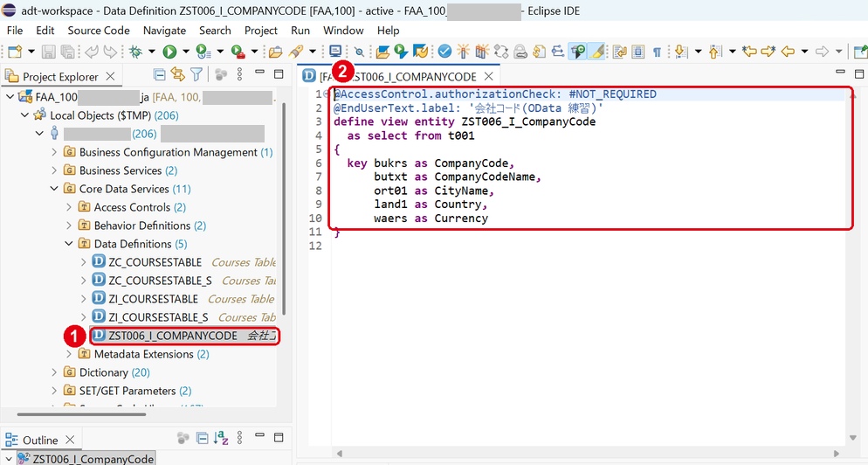This screenshot has height=465, width=868.
Task: Close the Project Explorer view
Action: (x=111, y=77)
